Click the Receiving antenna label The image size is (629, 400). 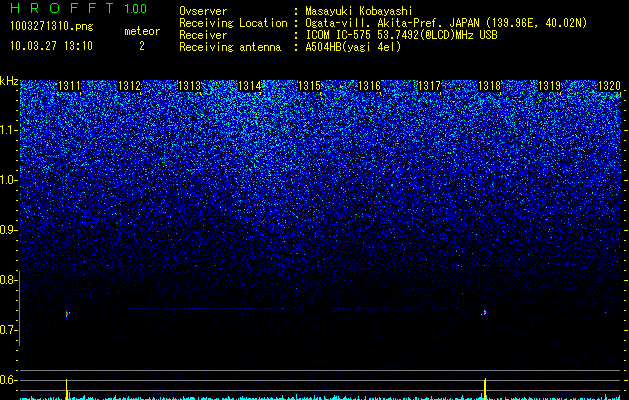pyautogui.click(x=230, y=47)
